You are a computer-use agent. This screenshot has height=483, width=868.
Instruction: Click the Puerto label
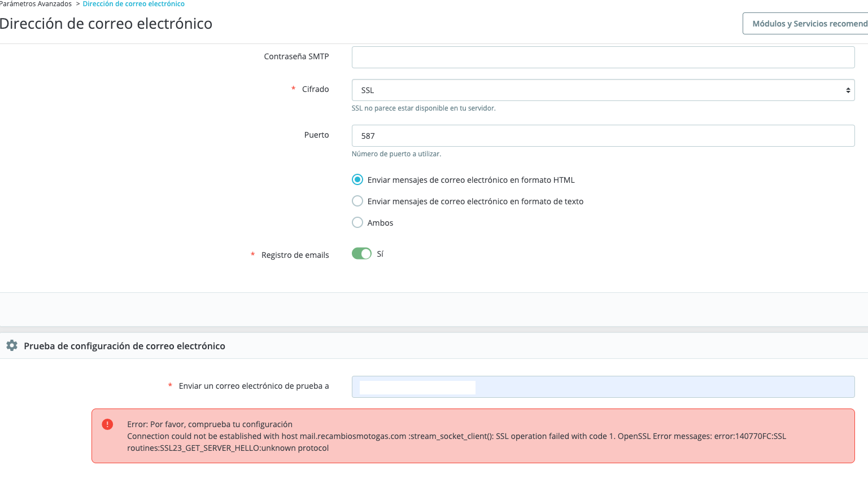point(316,135)
